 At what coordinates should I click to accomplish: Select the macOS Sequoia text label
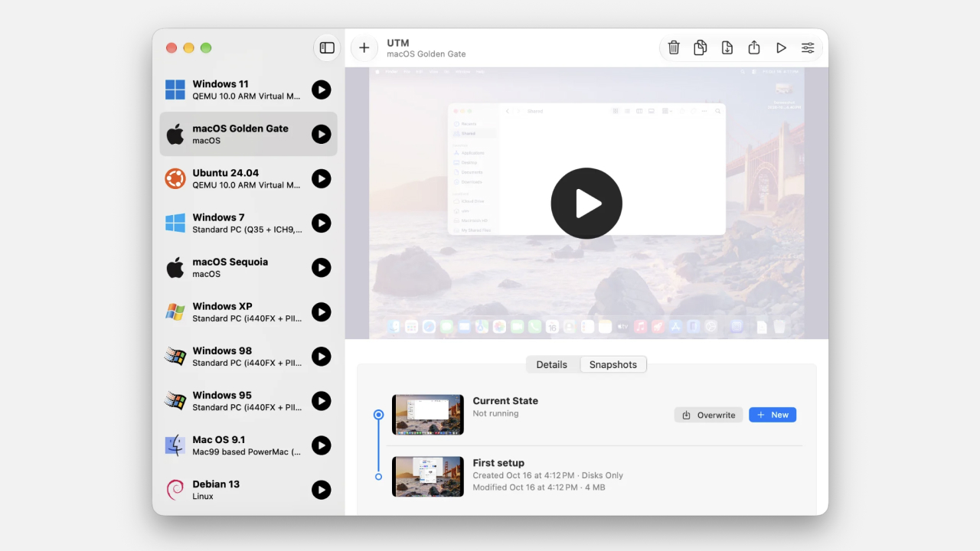(230, 262)
